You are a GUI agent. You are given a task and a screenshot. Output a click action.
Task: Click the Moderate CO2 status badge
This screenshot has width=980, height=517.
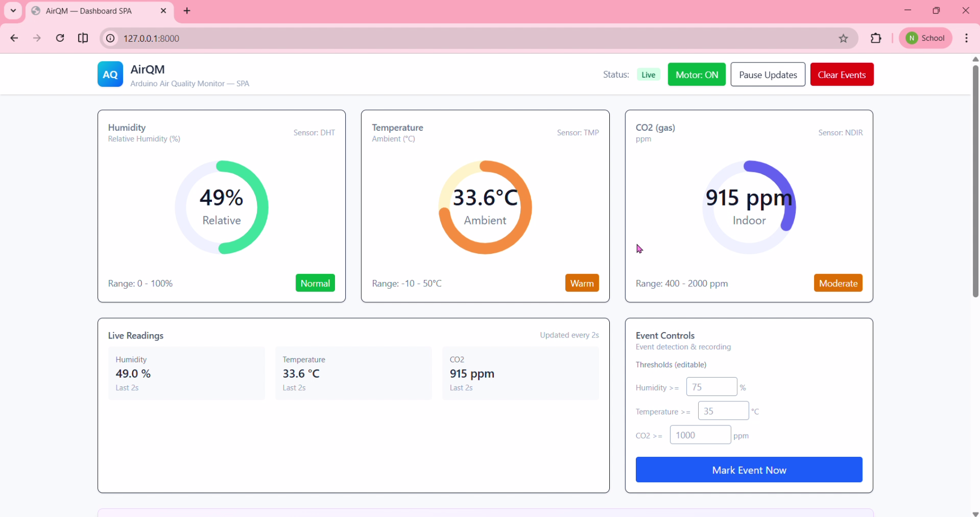click(838, 283)
